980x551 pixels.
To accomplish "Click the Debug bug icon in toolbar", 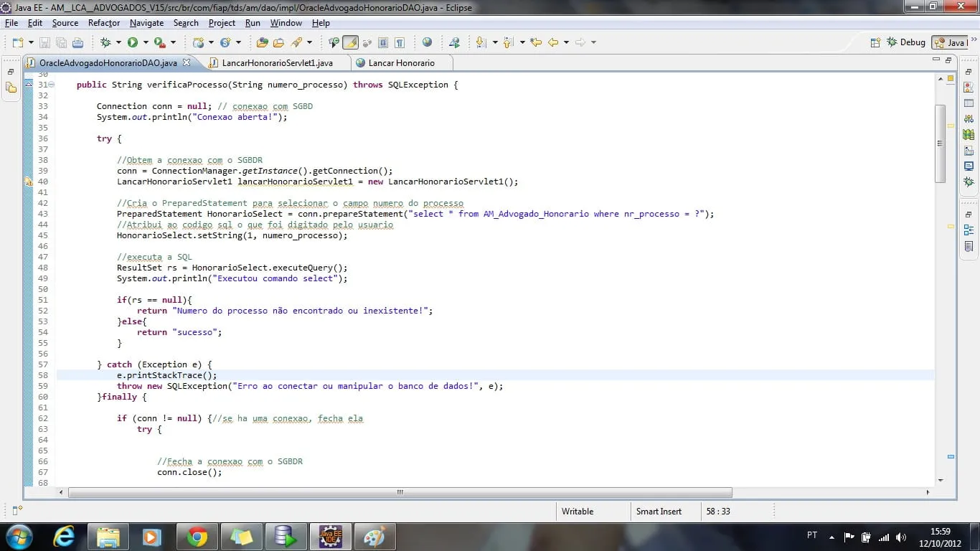I will click(x=105, y=42).
